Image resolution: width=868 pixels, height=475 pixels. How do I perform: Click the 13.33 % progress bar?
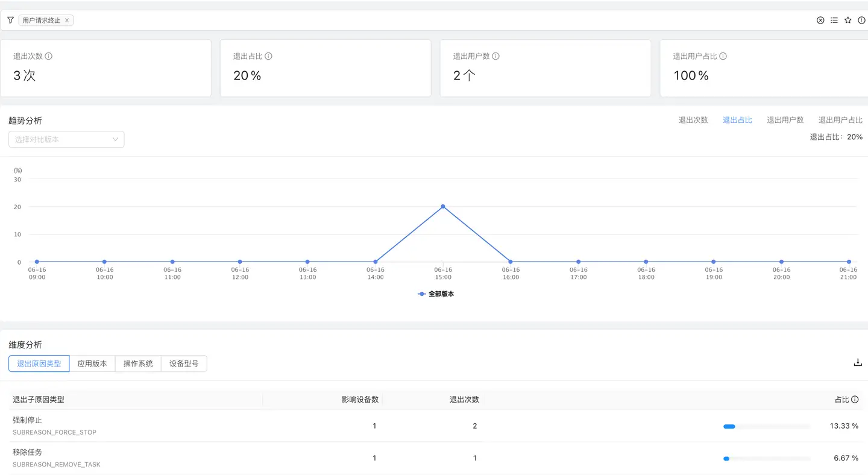(x=767, y=426)
